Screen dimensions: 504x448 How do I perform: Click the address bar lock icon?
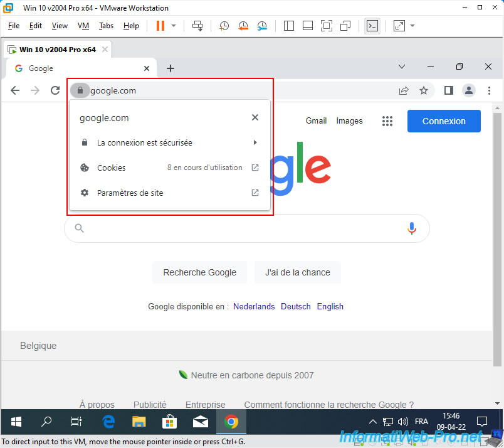coord(80,90)
